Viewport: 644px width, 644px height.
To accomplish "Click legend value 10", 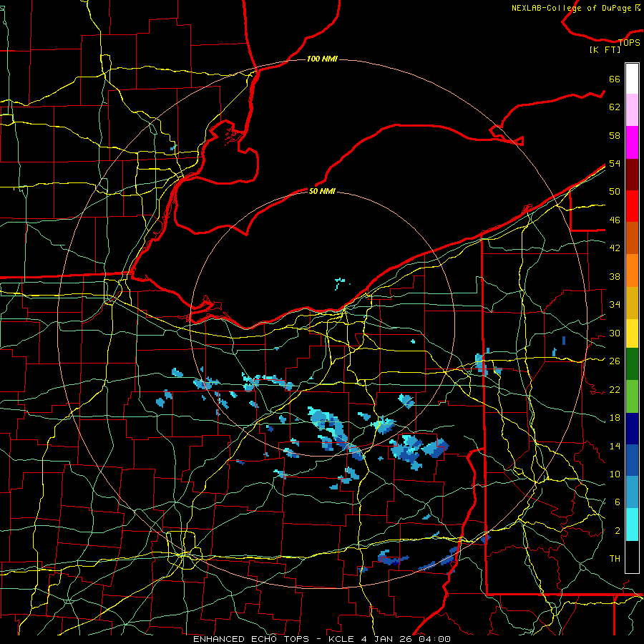I will 615,474.
